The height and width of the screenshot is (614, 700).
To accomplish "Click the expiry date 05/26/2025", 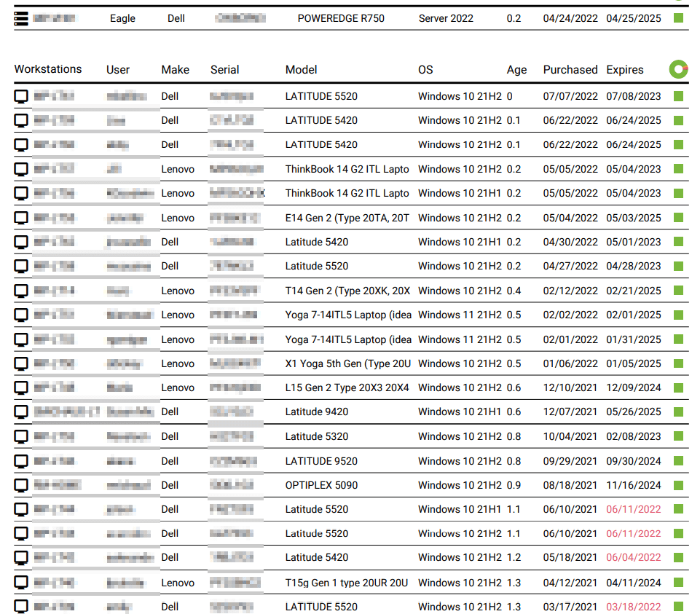I will point(634,412).
